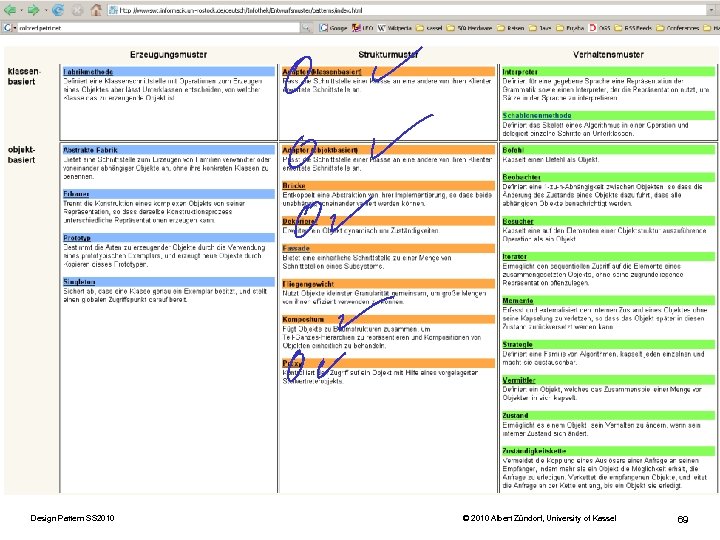
Task: Open the Interpreter pattern link
Action: click(x=520, y=72)
